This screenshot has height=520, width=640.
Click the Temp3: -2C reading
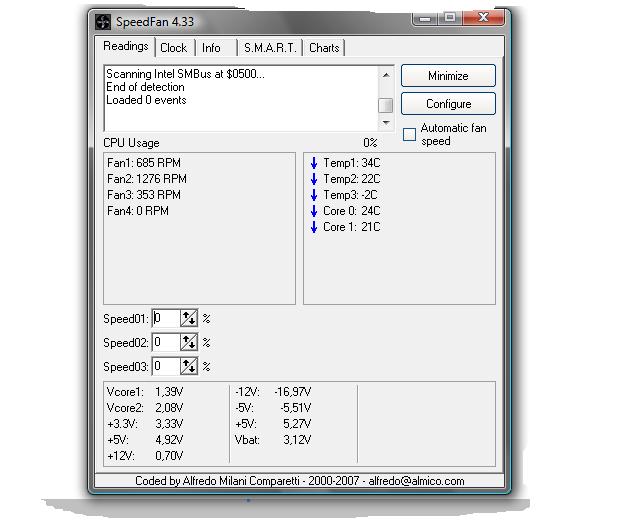tap(350, 195)
